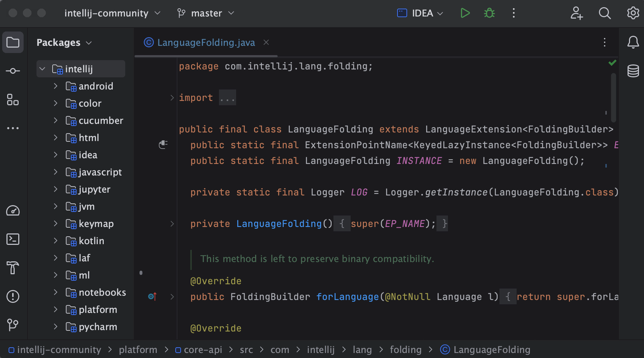Select the ml package

(84, 275)
